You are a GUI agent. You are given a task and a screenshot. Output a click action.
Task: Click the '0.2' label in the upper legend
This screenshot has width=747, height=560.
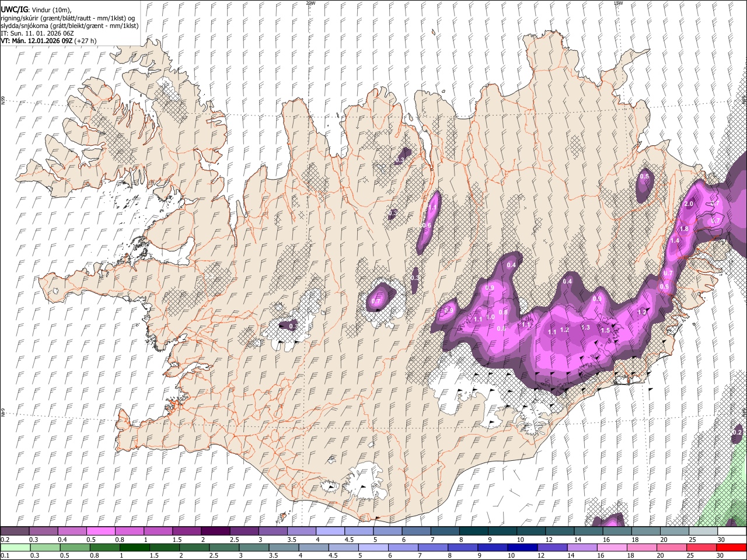tap(5, 540)
